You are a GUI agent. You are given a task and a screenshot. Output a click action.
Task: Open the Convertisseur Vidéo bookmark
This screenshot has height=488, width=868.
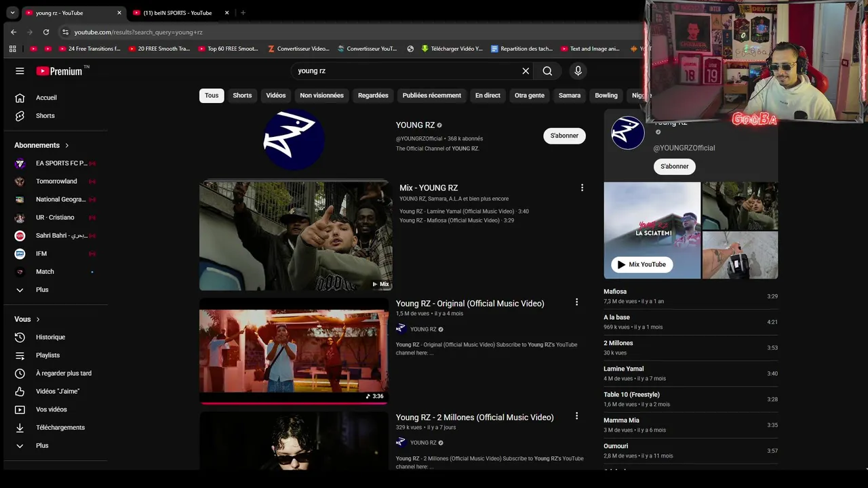(x=298, y=49)
